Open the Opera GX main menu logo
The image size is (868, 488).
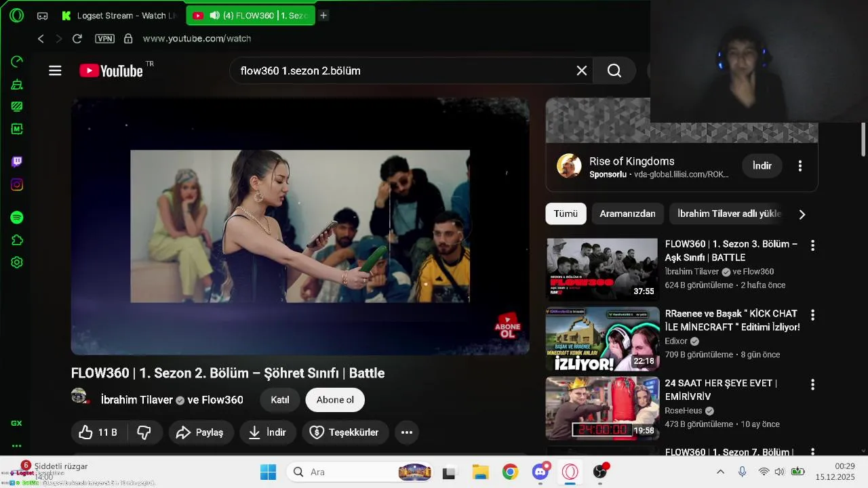[16, 15]
